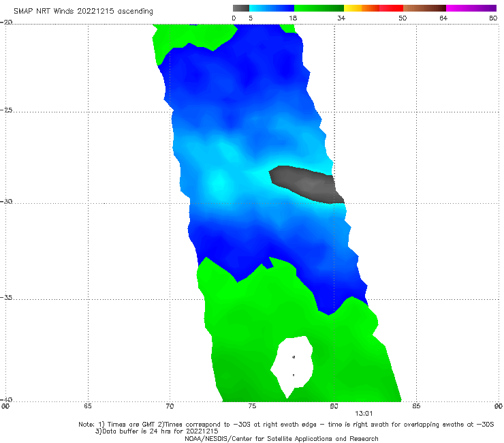The height and width of the screenshot is (443, 504).
Task: Click the 'Note: 1) Times are GMT' line
Action: (x=286, y=425)
